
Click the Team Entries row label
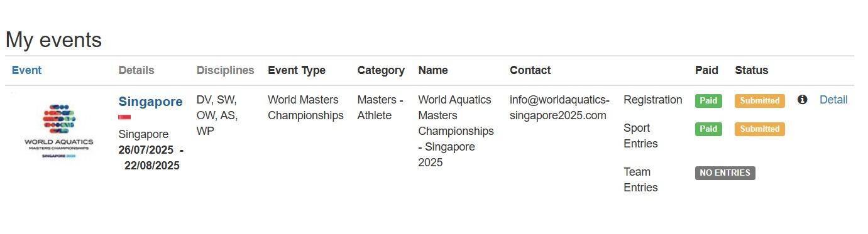click(640, 179)
